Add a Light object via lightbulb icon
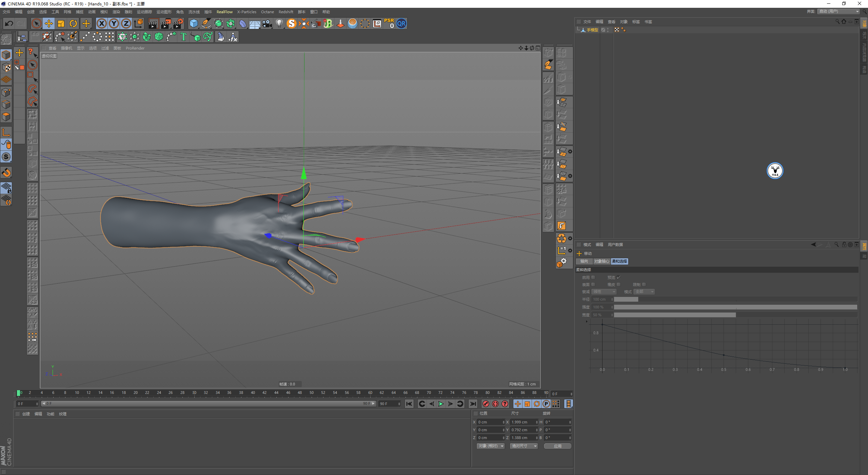 click(x=279, y=23)
